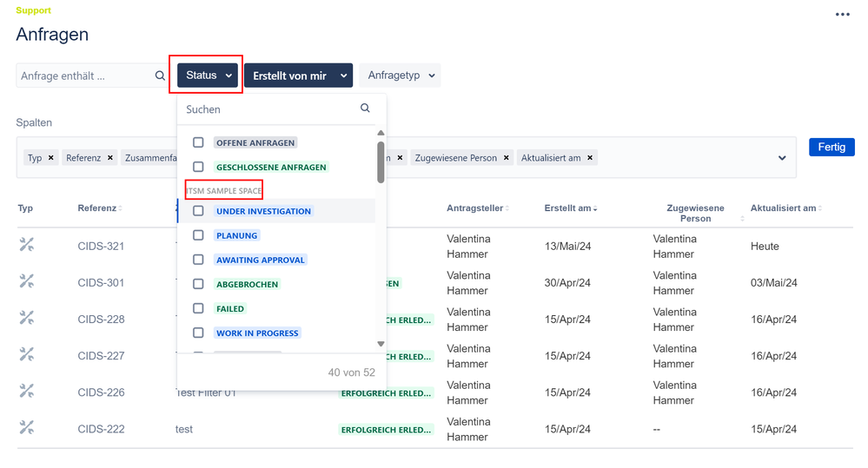Click the test summary of CIDS-222
868x468 pixels.
(x=184, y=429)
